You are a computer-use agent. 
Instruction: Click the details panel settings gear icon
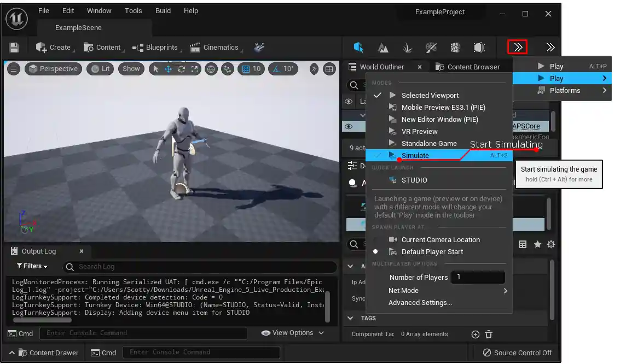pyautogui.click(x=551, y=244)
